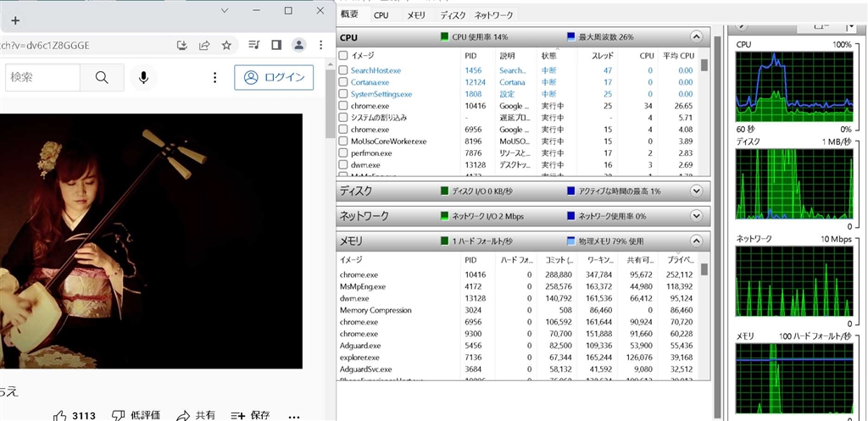Check chrome.exe PID 10416 checkbox

click(x=343, y=106)
